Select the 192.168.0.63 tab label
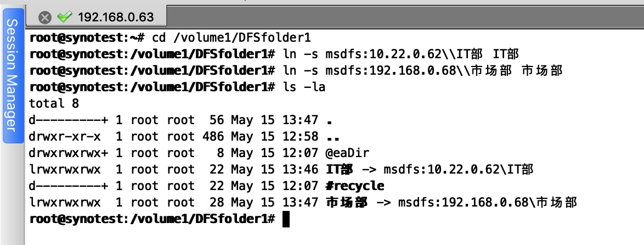The height and width of the screenshot is (245, 644). (115, 17)
